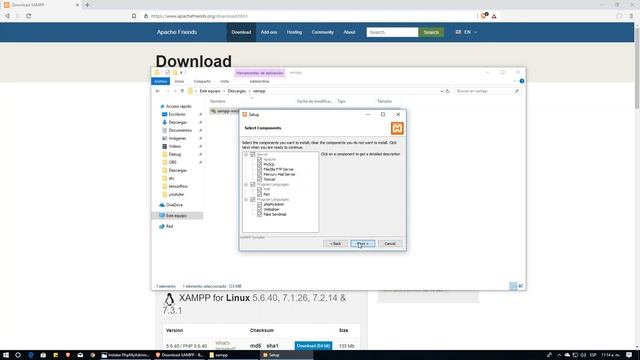The height and width of the screenshot is (360, 640).
Task: Uncheck the Tomcat component
Action: point(259,179)
